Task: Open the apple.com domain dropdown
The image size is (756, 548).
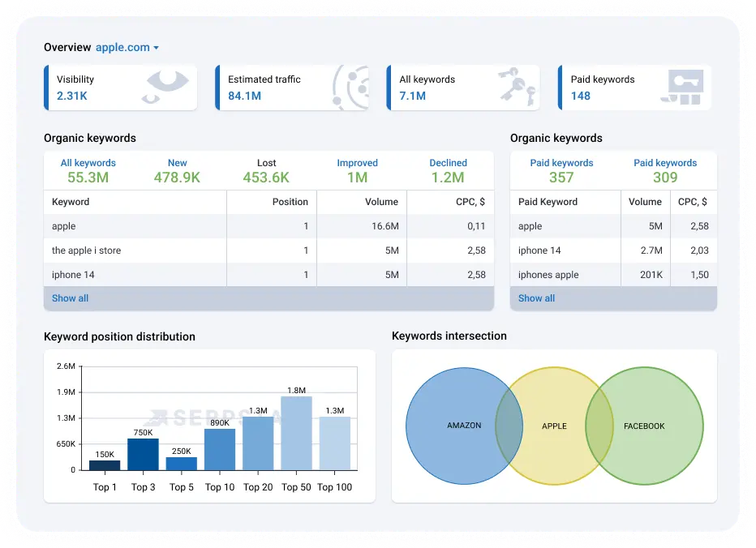Action: [x=127, y=47]
